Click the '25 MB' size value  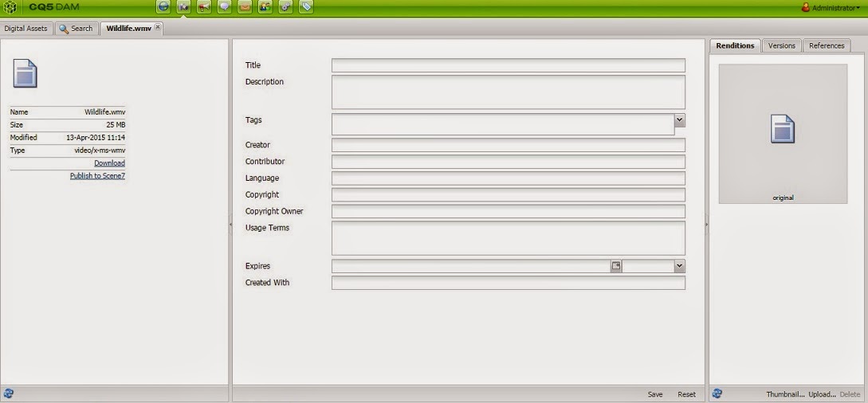[x=116, y=125]
